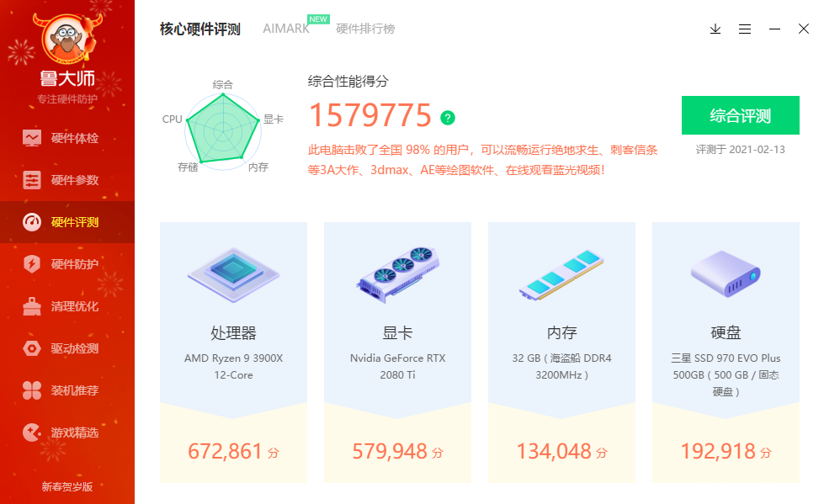Click the 存储 label on radar chart
This screenshot has width=824, height=504.
point(188,167)
